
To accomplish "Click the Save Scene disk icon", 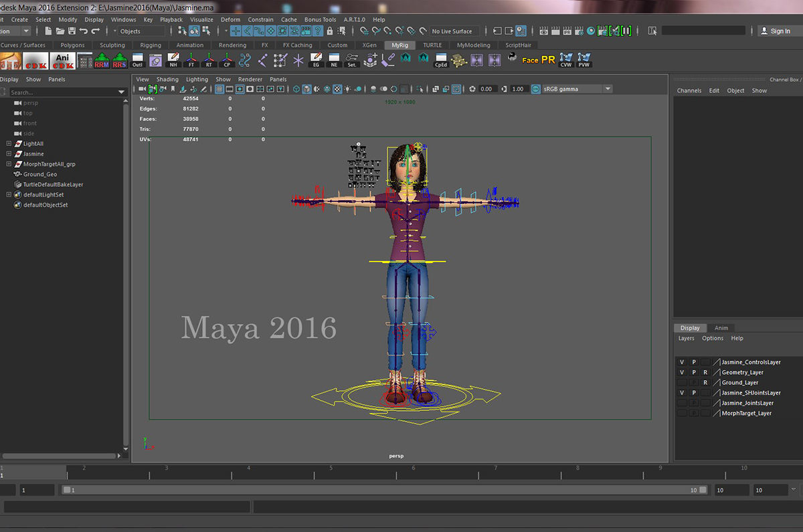I will (72, 31).
